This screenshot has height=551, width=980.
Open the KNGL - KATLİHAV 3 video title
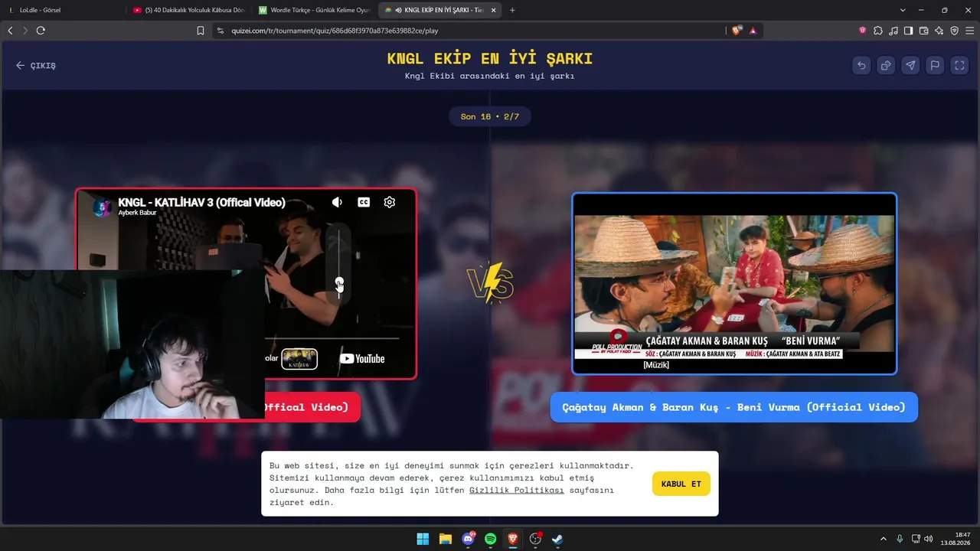(x=201, y=202)
